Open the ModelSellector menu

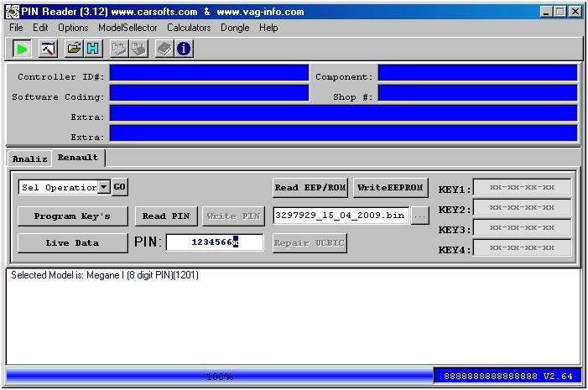click(x=127, y=28)
